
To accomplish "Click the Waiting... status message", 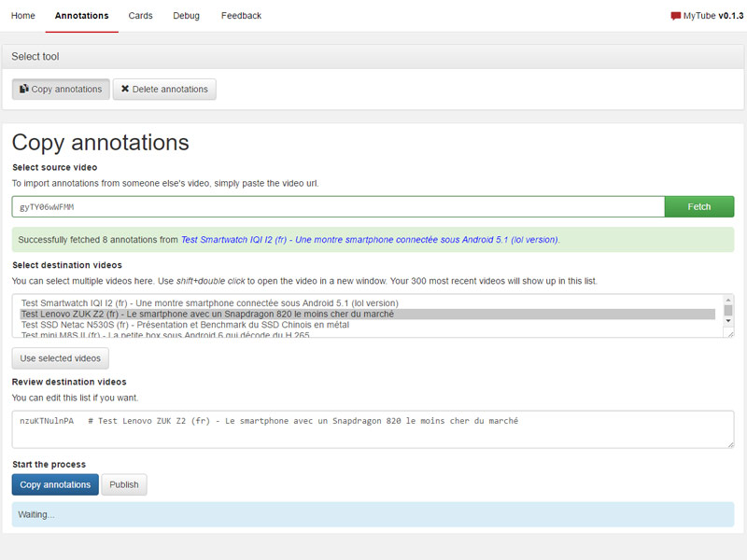I will [x=373, y=514].
